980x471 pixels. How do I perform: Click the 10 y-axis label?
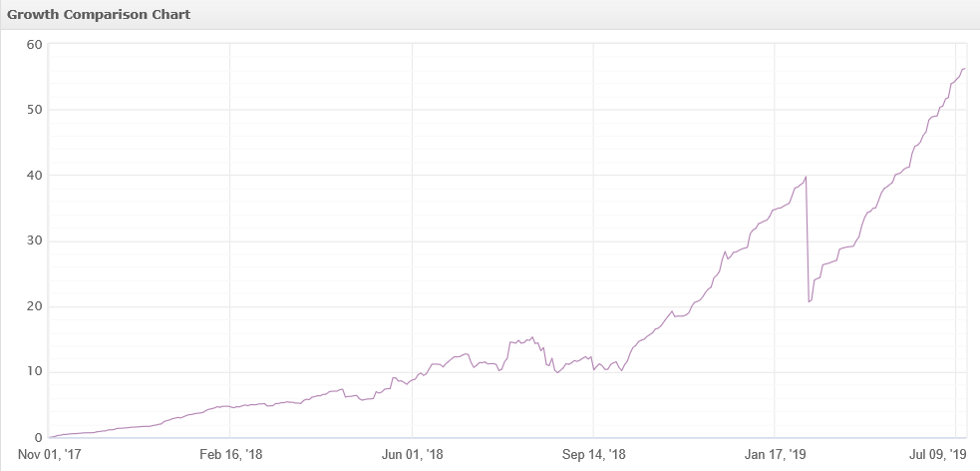click(34, 372)
